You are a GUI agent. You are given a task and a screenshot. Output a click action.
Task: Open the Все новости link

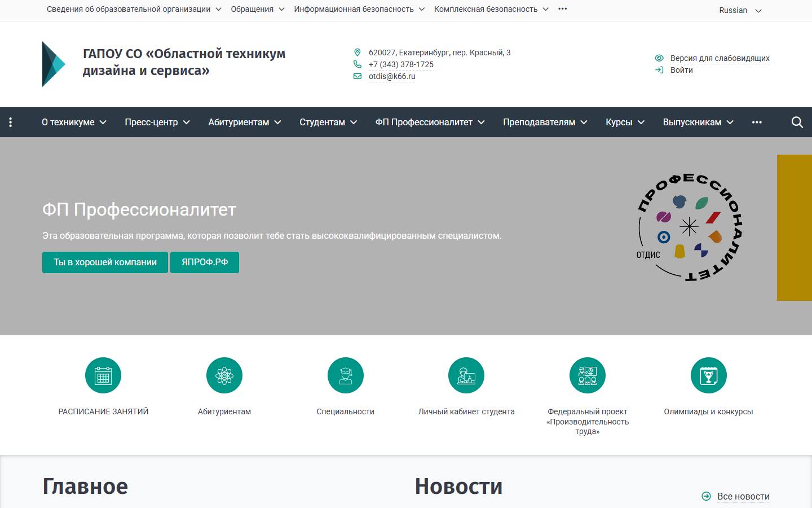pos(743,496)
